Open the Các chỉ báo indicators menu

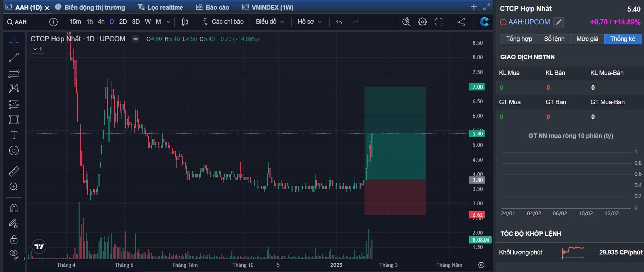222,22
